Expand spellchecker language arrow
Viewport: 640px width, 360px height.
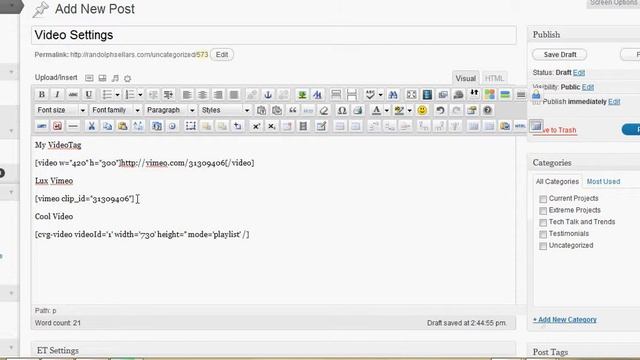(380, 95)
